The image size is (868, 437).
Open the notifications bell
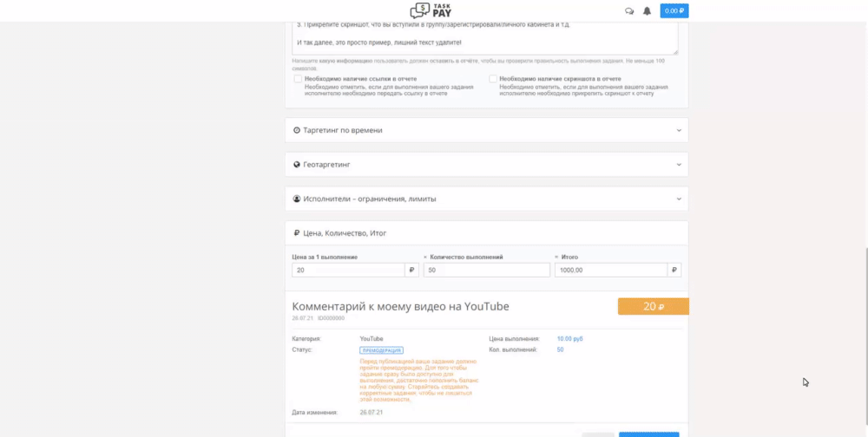(647, 11)
